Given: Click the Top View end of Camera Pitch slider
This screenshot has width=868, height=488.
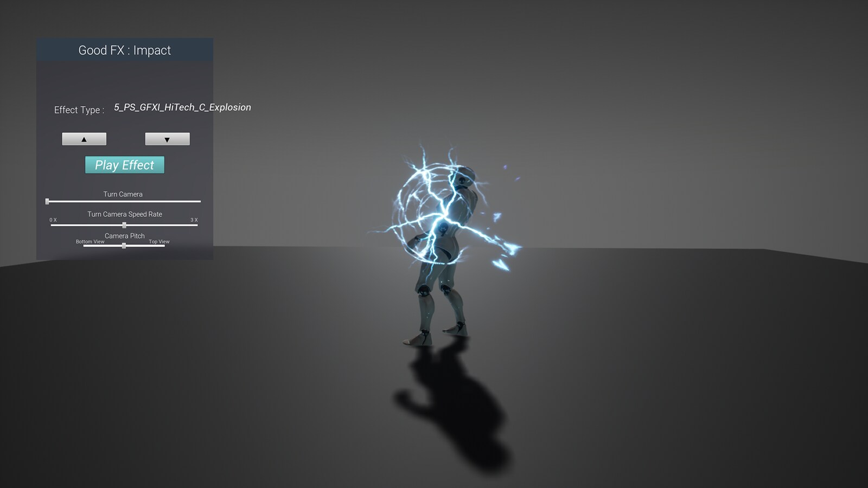Looking at the screenshot, I should pyautogui.click(x=159, y=241).
